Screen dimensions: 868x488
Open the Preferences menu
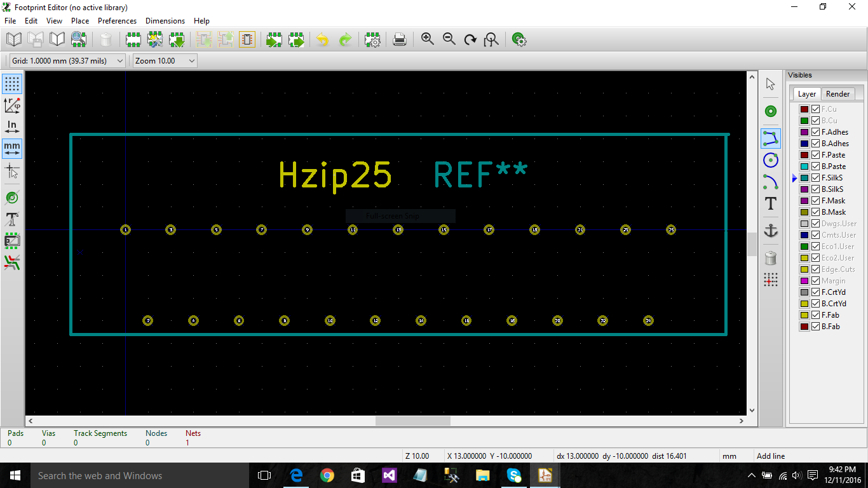coord(117,21)
